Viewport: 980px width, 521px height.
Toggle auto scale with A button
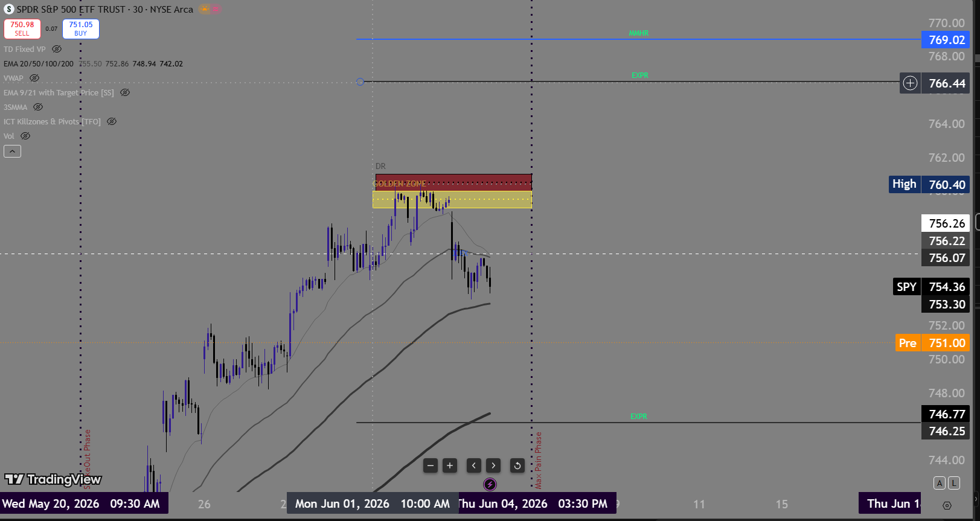(x=939, y=483)
